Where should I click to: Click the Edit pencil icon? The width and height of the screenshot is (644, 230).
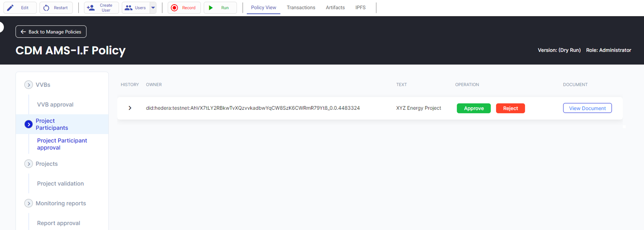10,8
